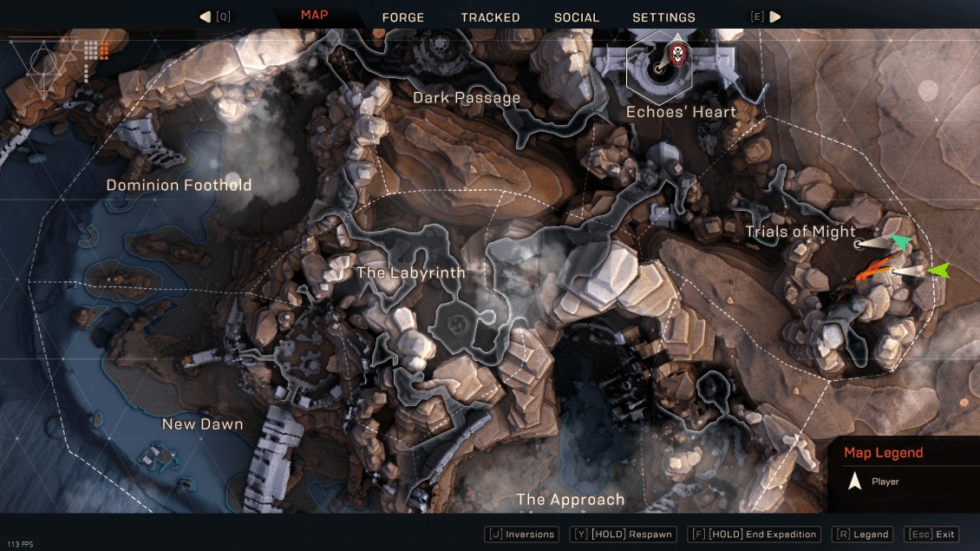This screenshot has height=551, width=980.
Task: Click the right arrow next to [E]
Action: click(775, 16)
